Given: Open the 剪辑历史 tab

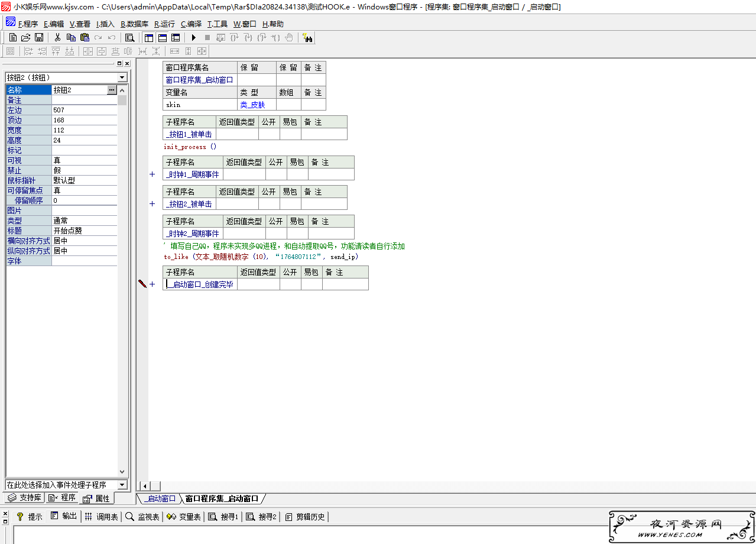Looking at the screenshot, I should [305, 516].
